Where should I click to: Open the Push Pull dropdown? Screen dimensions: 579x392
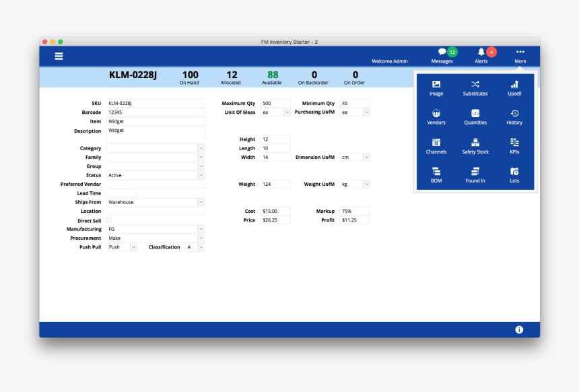[x=133, y=247]
